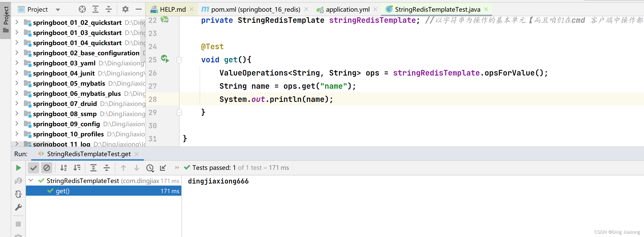Click the gutter icon at line 22
Image resolution: width=644 pixels, height=237 pixels.
pos(165,20)
